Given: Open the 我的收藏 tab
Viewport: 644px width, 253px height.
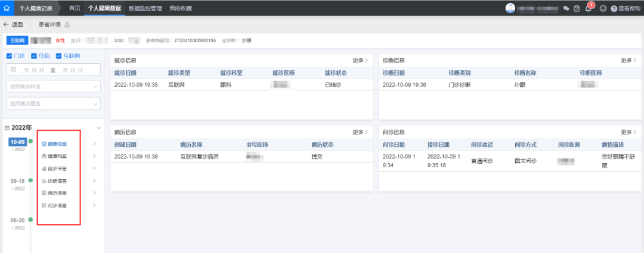Looking at the screenshot, I should (x=180, y=8).
